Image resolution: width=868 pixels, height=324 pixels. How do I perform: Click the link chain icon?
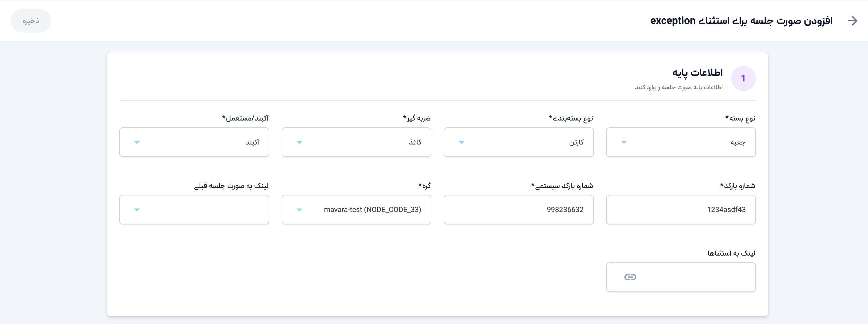[x=630, y=277]
